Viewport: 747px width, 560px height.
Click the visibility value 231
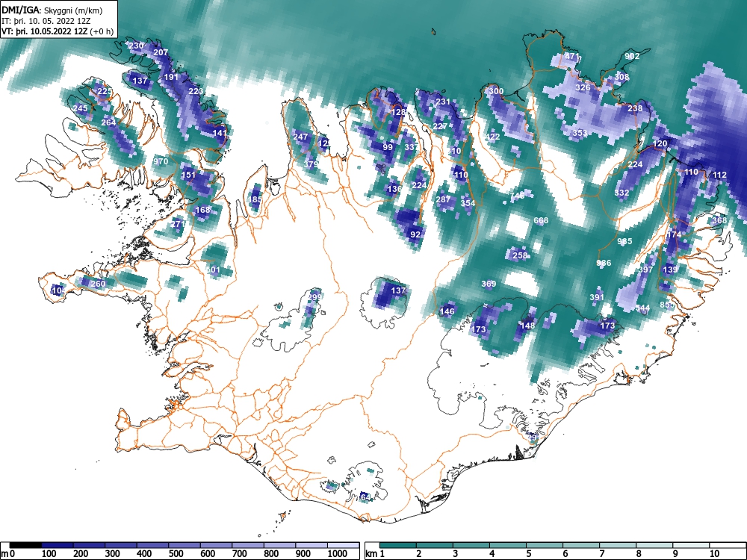(x=443, y=102)
